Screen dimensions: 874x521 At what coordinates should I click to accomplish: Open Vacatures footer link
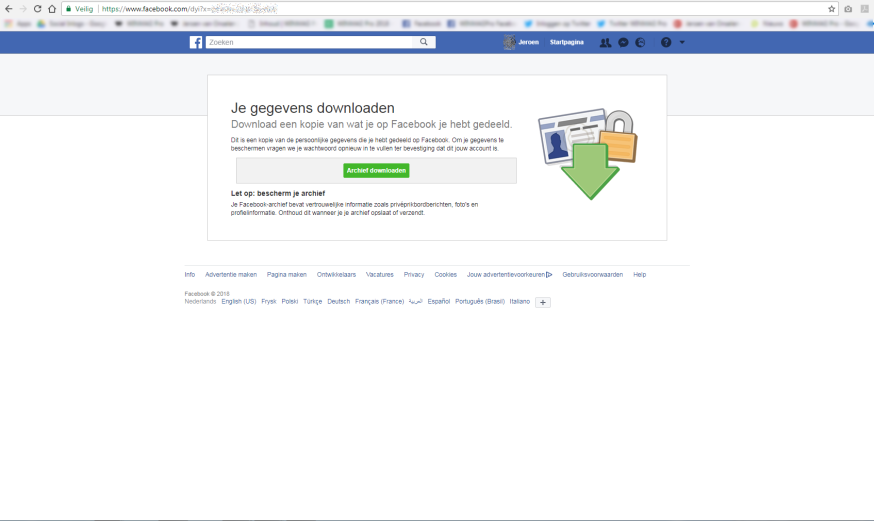pos(380,275)
